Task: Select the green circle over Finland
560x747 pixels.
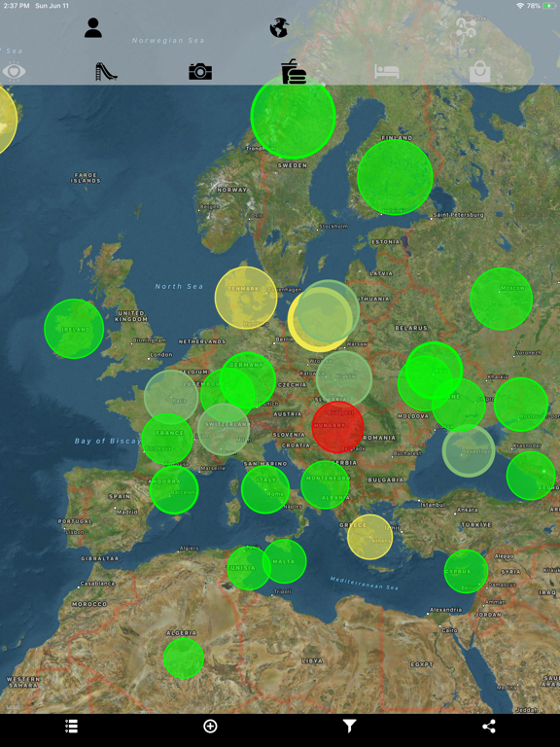Action: click(x=395, y=177)
